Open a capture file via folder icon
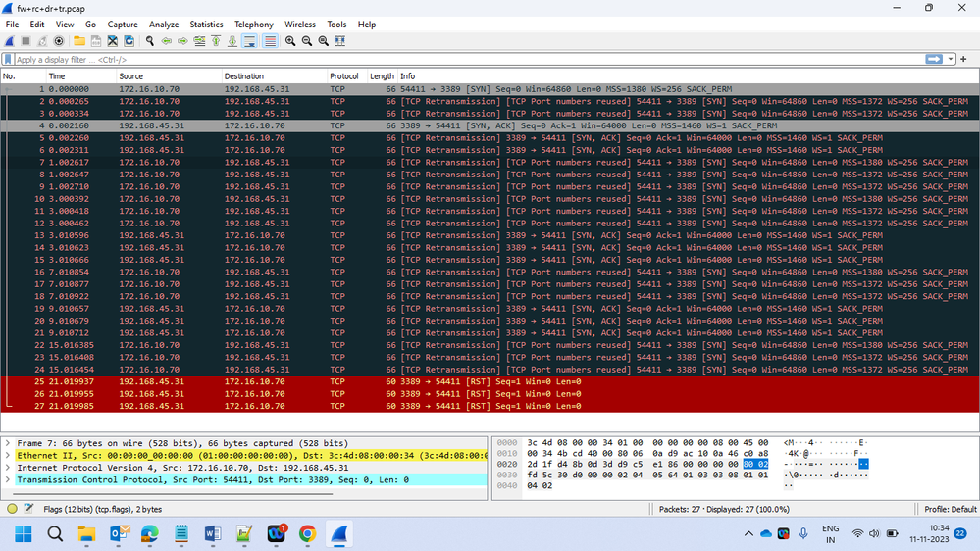980x551 pixels. tap(79, 41)
